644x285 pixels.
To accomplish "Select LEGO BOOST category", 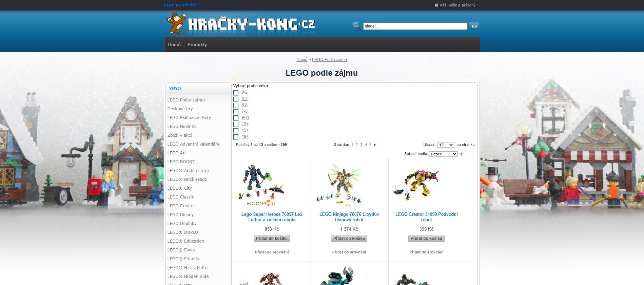I will pos(181,161).
